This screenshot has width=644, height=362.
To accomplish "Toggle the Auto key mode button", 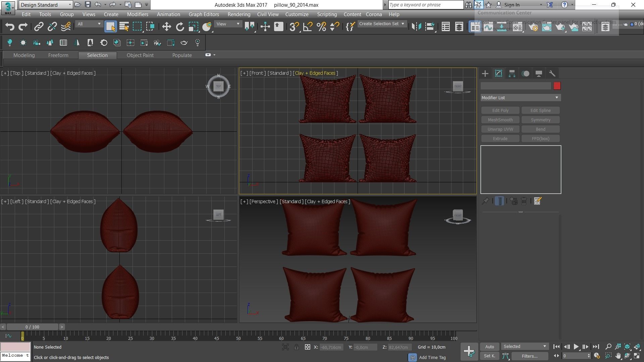I will pos(489,347).
